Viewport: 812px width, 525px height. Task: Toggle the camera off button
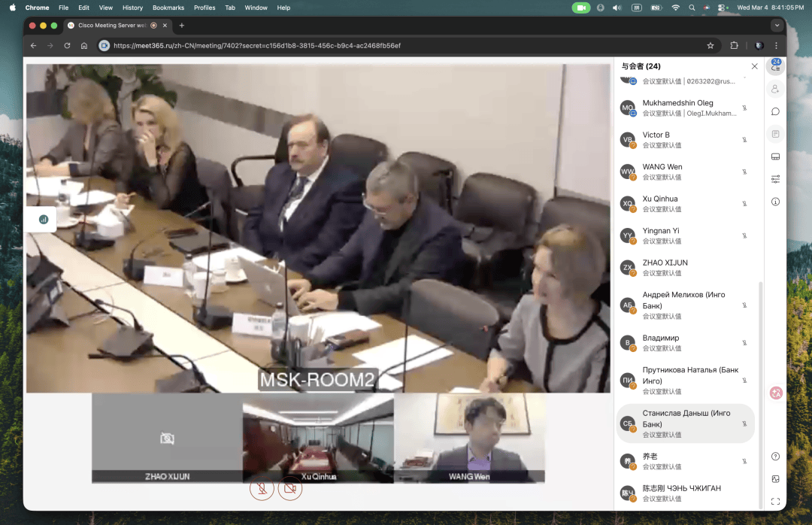289,488
